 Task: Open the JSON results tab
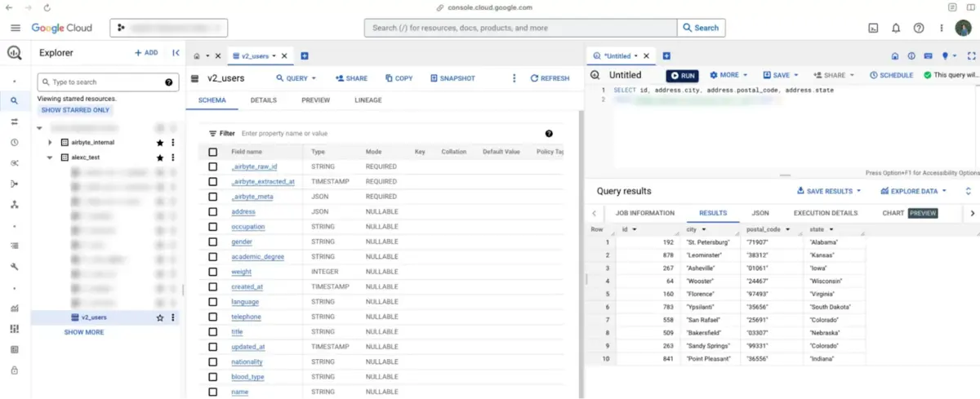click(759, 213)
